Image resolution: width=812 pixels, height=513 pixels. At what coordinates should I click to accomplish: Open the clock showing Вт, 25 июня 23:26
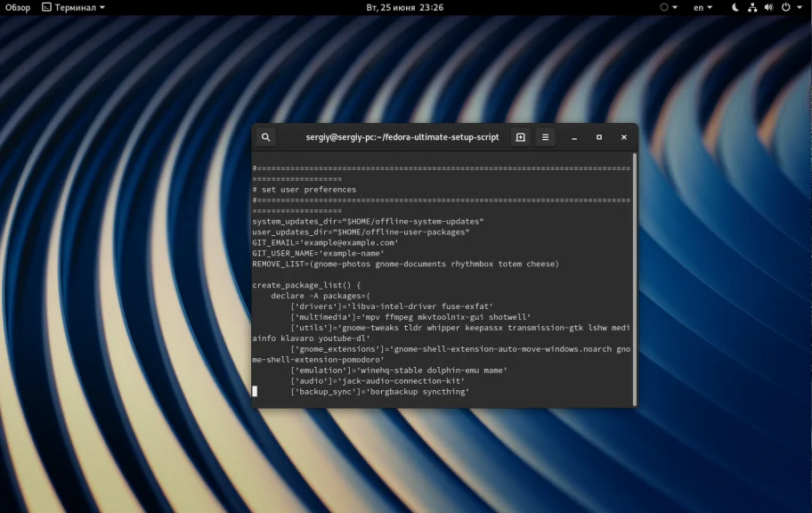pos(405,7)
